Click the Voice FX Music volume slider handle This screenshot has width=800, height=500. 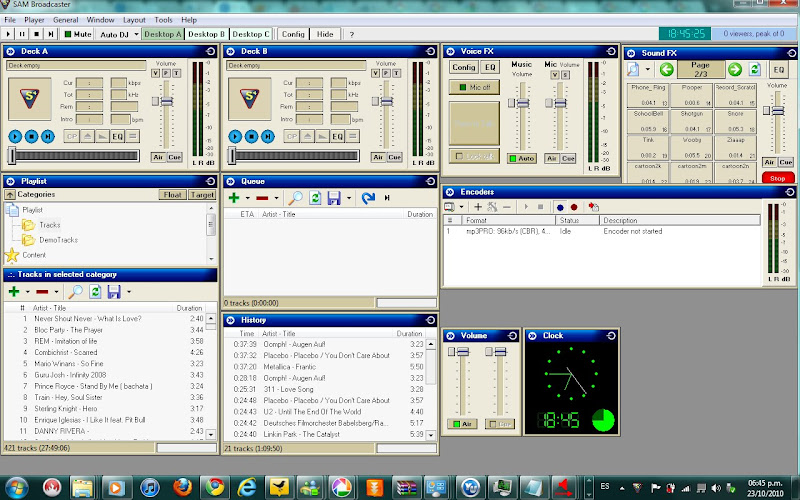(x=522, y=103)
